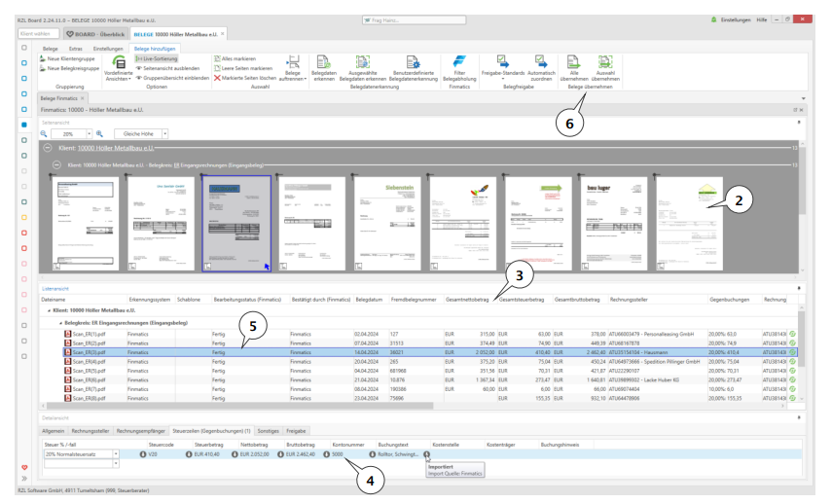Toggle the Live-Sortierung option
This screenshot has height=504, width=832.
158,59
